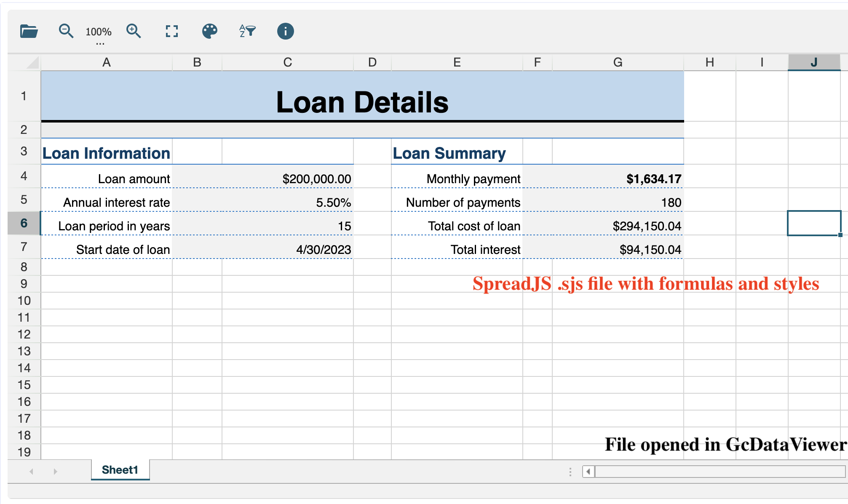
Task: Select the $200,000.00 loan amount cell
Action: (287, 178)
